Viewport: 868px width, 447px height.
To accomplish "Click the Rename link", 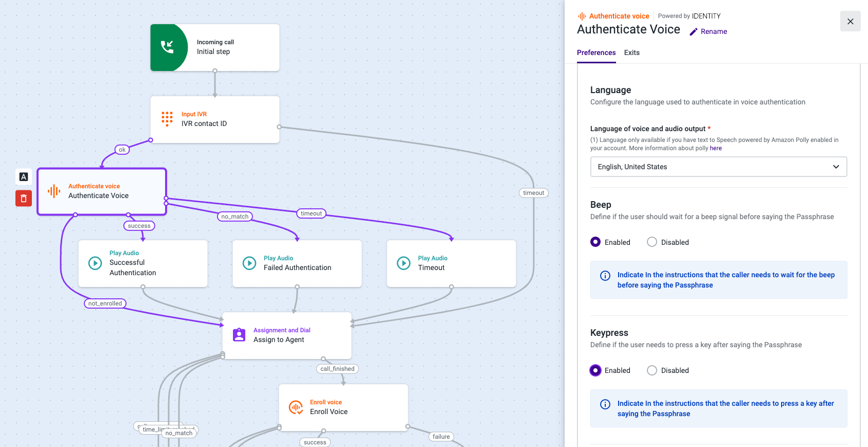I will [x=714, y=32].
